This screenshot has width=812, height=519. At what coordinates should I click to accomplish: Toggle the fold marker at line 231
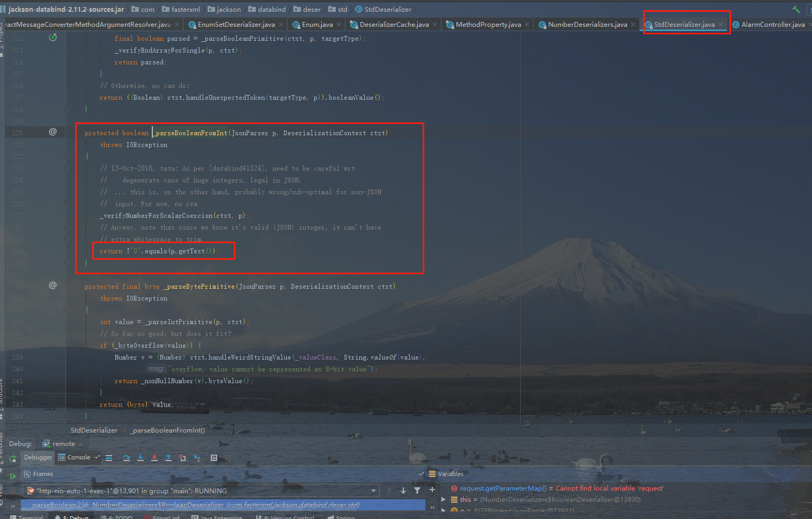(66, 262)
